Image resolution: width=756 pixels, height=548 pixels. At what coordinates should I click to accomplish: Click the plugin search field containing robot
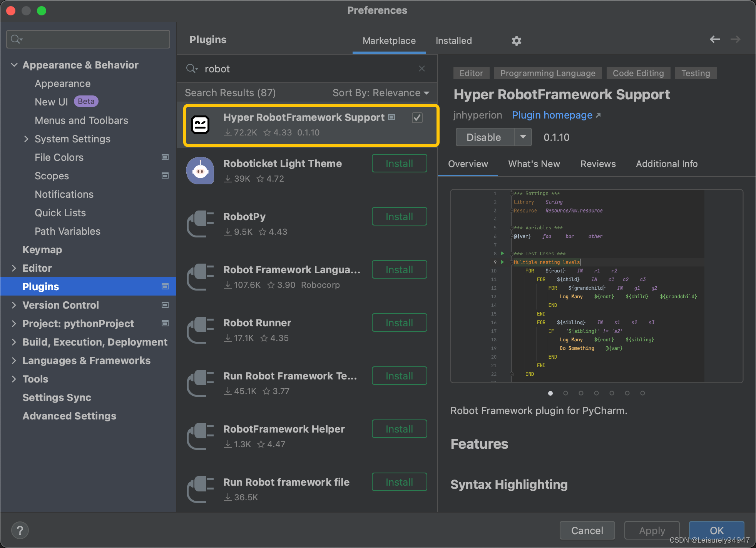[307, 68]
